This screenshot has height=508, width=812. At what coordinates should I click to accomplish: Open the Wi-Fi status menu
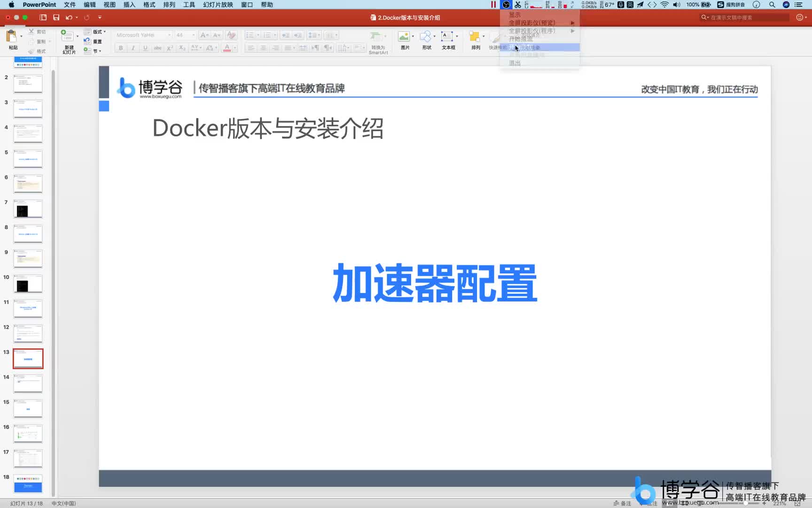tap(664, 5)
